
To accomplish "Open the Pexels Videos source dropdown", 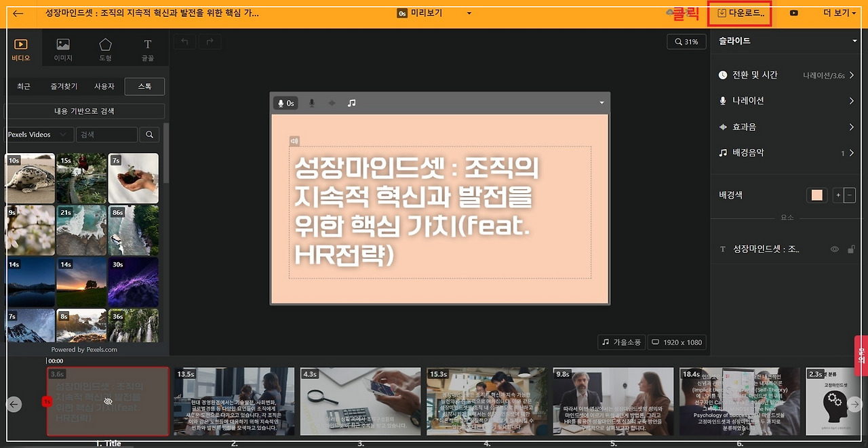I will pos(39,134).
